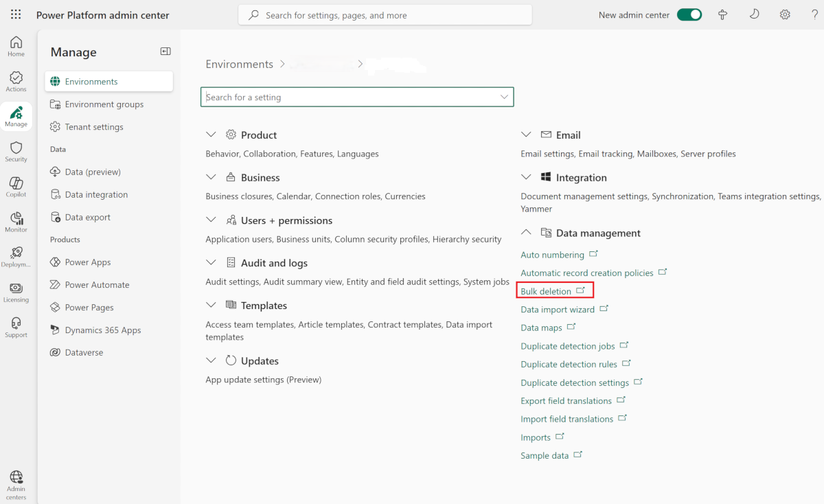This screenshot has width=824, height=504.
Task: Collapse the Manage navigation pane
Action: [x=165, y=51]
